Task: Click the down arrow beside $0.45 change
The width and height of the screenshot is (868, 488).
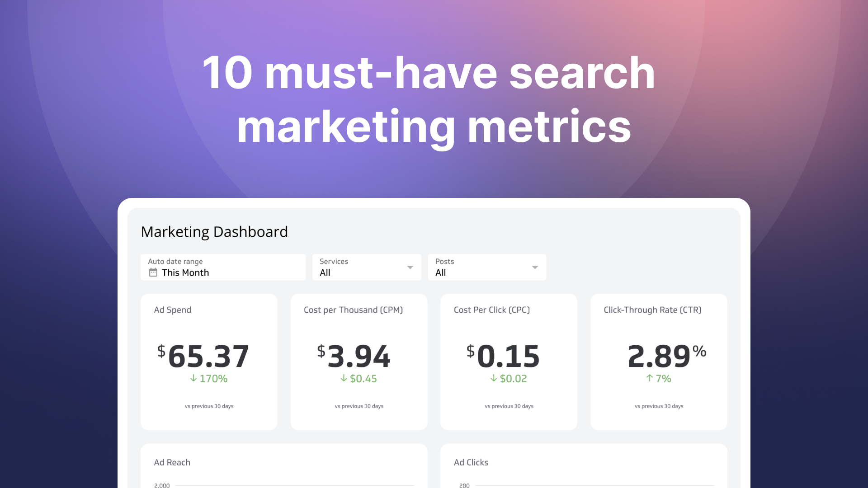Action: pos(344,378)
